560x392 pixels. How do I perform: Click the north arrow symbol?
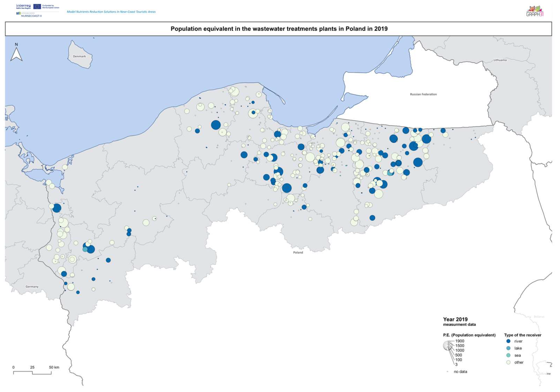point(16,54)
